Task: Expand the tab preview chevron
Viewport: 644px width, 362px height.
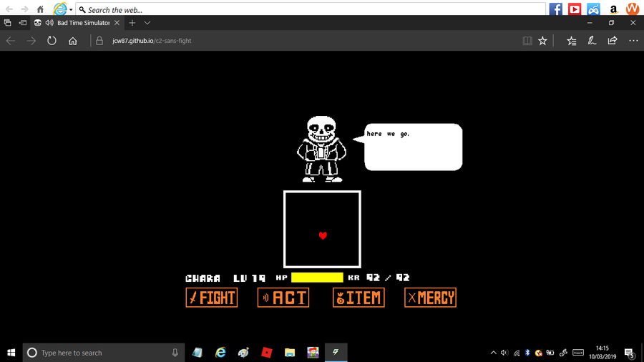Action: point(147,23)
